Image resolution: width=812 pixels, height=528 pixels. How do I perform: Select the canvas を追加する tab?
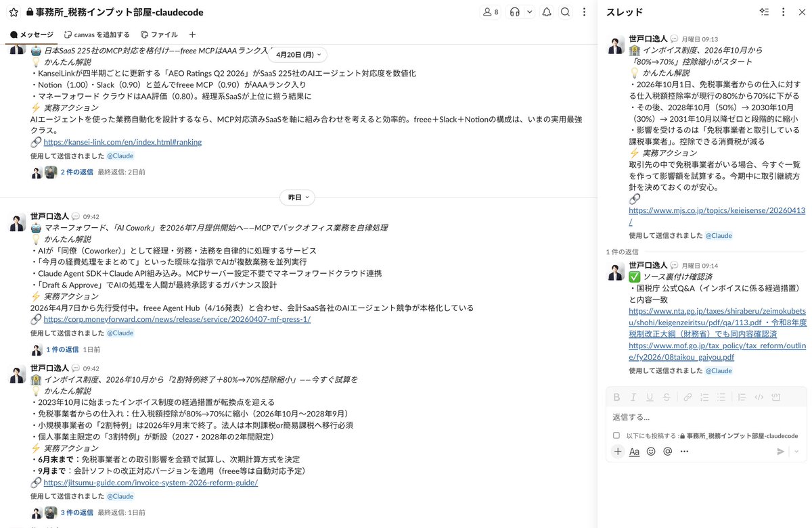[97, 34]
